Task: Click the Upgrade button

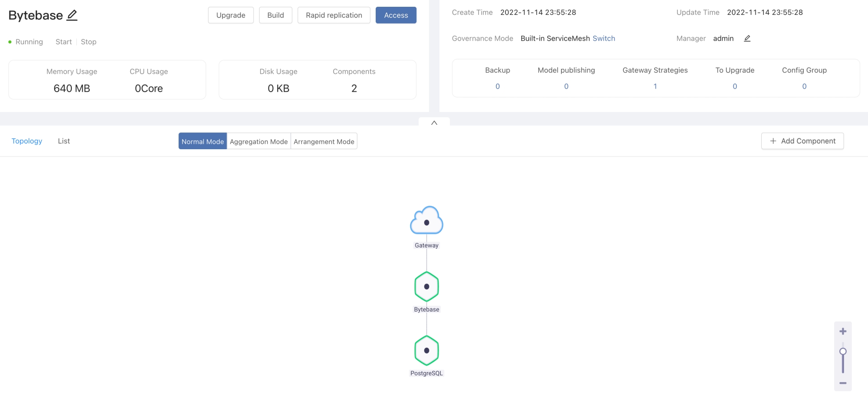Action: (x=231, y=15)
